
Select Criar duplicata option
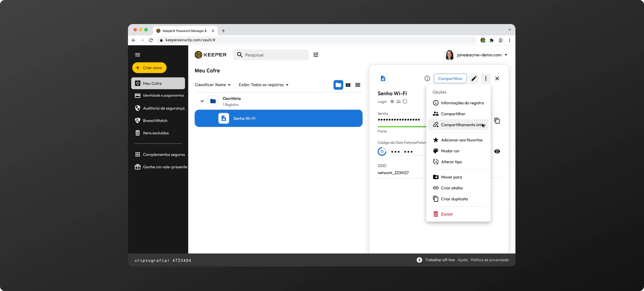click(x=458, y=199)
